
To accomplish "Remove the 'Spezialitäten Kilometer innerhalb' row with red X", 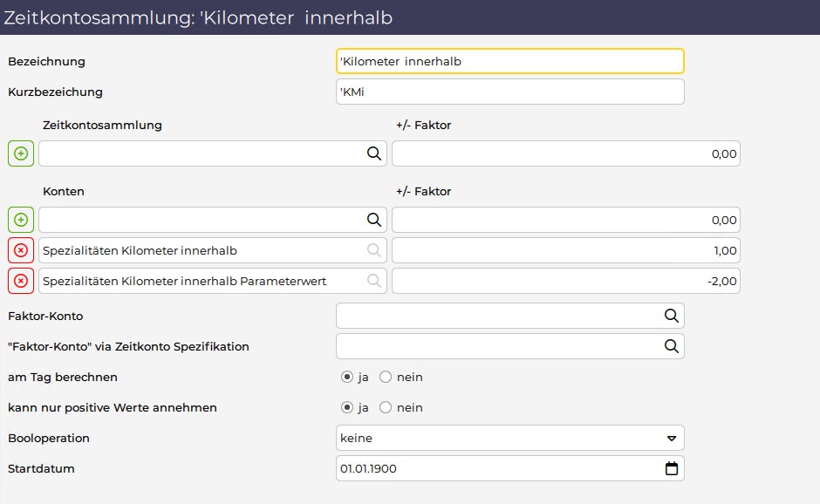I will (x=21, y=250).
